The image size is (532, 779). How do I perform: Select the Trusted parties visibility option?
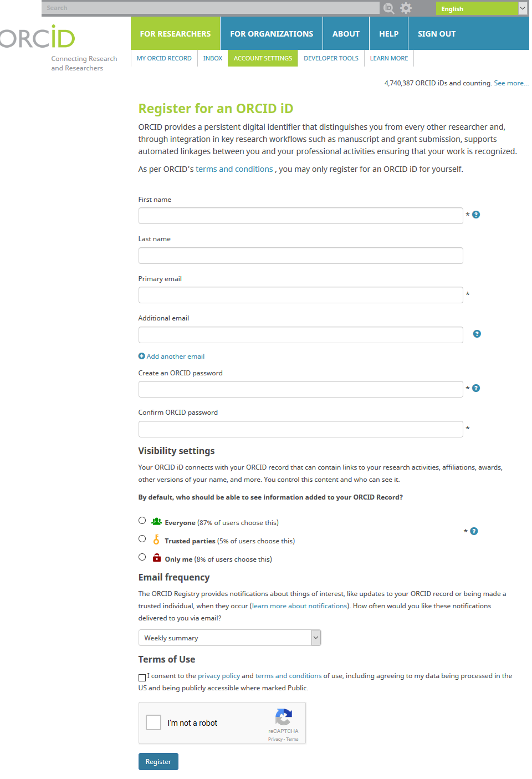tap(142, 539)
